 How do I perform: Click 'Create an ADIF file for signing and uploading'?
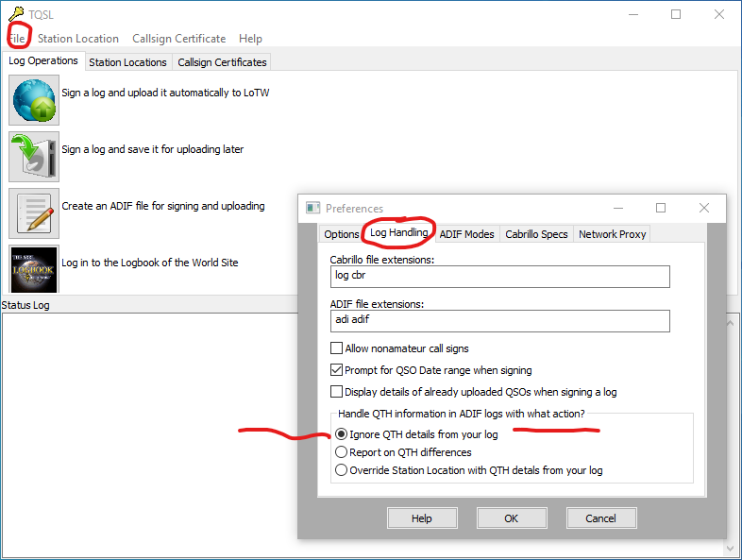point(163,206)
